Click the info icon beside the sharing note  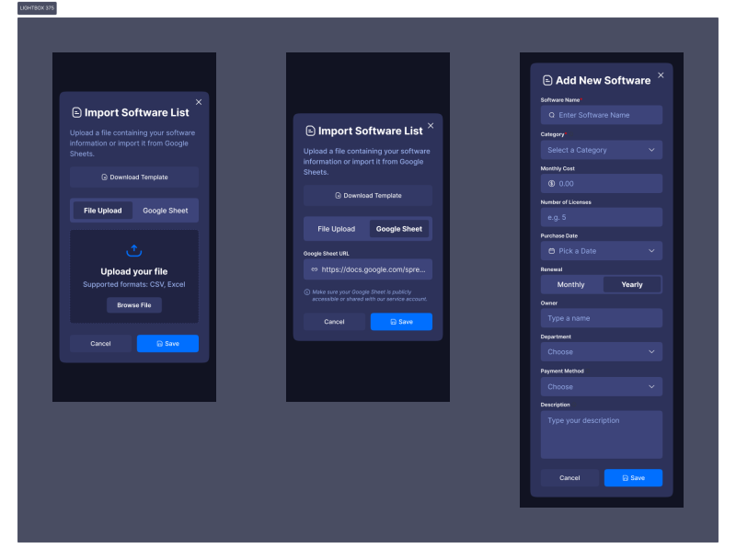307,292
